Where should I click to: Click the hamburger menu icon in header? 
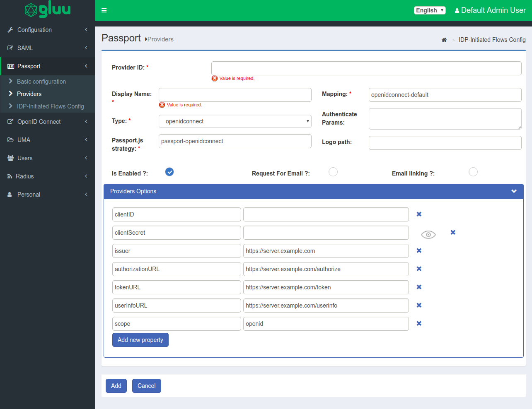104,10
